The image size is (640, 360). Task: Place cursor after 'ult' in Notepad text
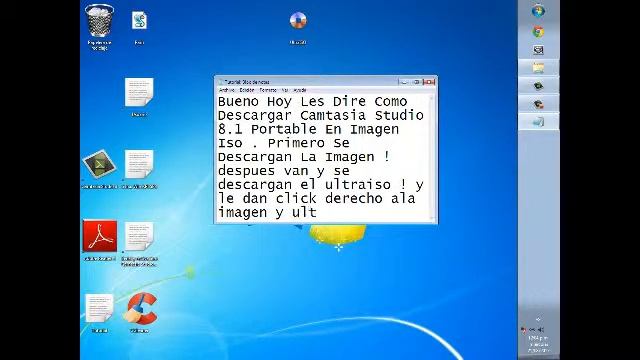coord(317,213)
